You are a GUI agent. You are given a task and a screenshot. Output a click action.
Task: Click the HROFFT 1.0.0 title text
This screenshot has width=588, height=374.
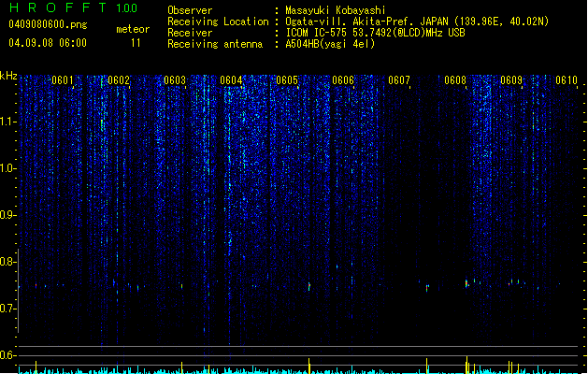click(x=73, y=7)
